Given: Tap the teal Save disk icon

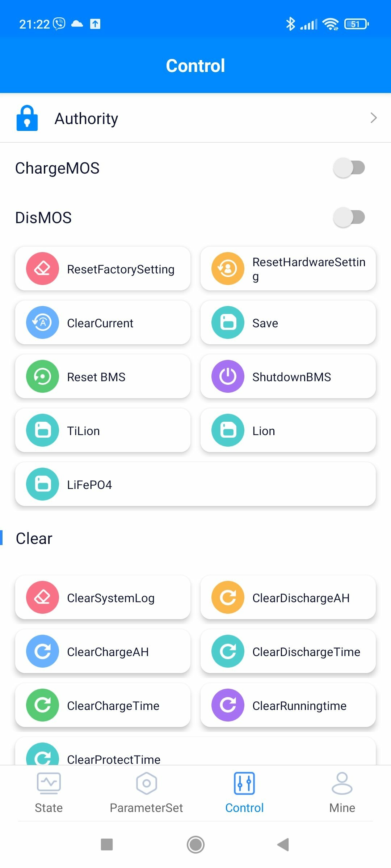Looking at the screenshot, I should click(228, 323).
